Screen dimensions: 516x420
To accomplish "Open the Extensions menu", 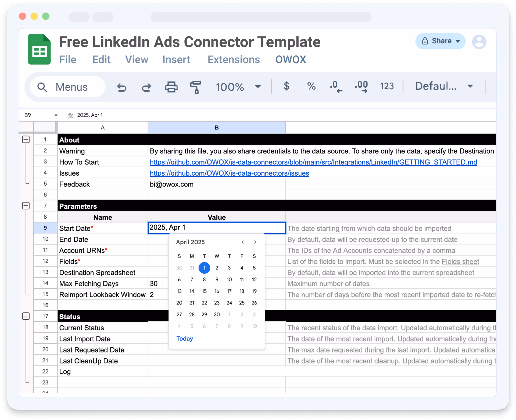I will pos(234,60).
